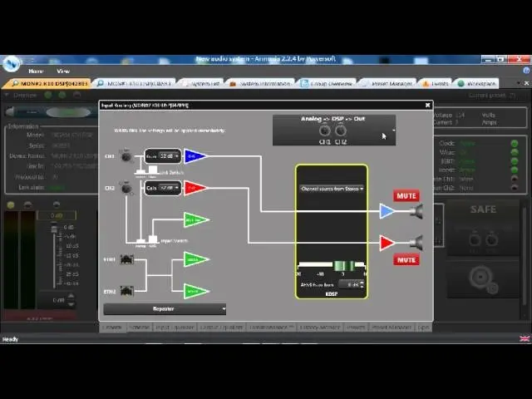Mute the upper blue output channel

pos(406,196)
